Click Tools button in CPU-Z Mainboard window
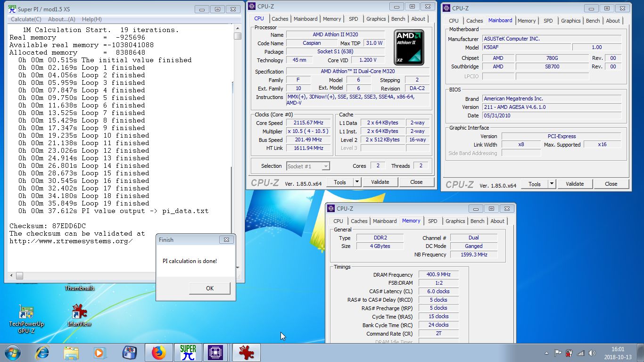 coord(535,184)
